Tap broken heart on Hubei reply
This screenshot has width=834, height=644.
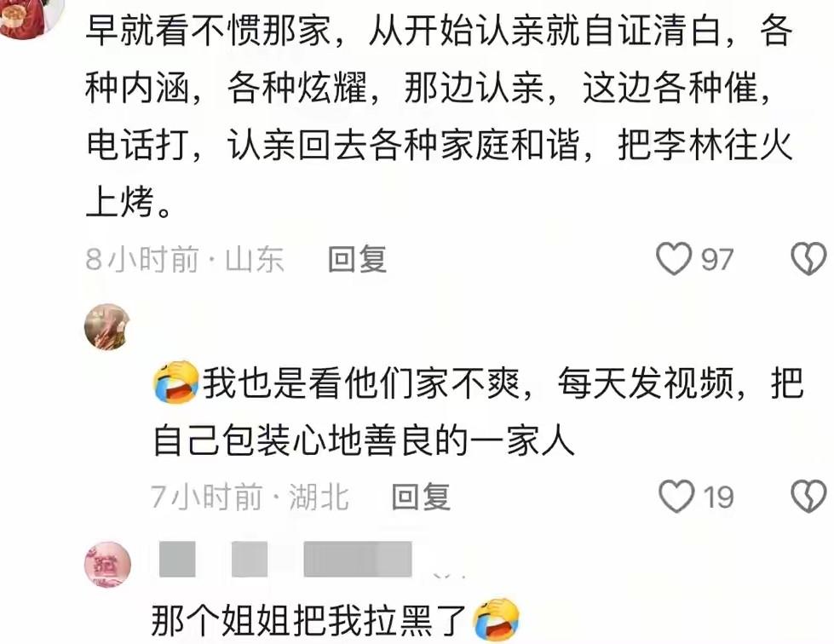808,496
